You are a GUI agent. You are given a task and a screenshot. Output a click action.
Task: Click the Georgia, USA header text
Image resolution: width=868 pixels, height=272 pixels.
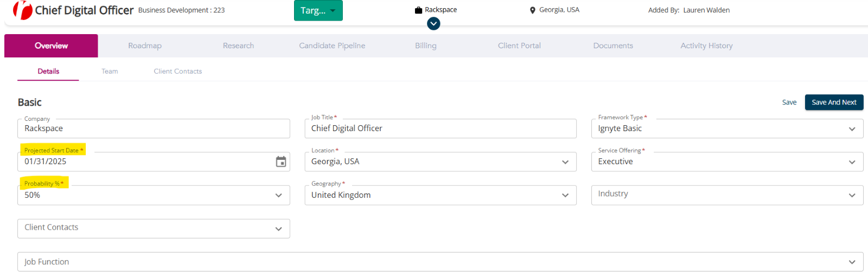(559, 10)
